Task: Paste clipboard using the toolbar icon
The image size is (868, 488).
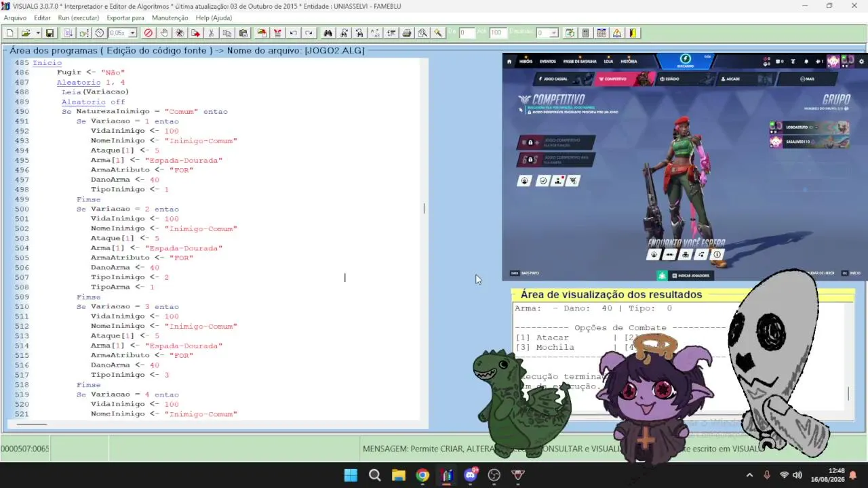Action: 243,33
